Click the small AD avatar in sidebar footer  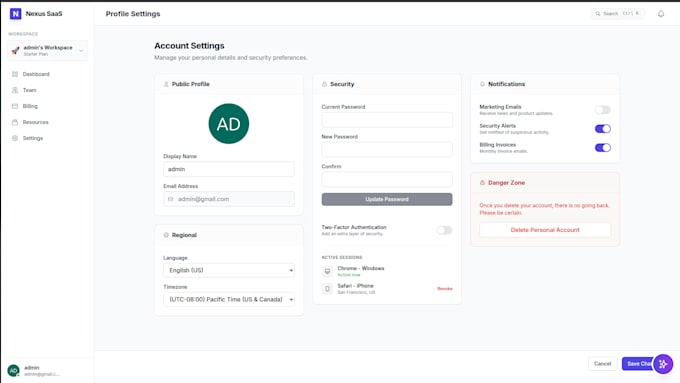point(13,370)
